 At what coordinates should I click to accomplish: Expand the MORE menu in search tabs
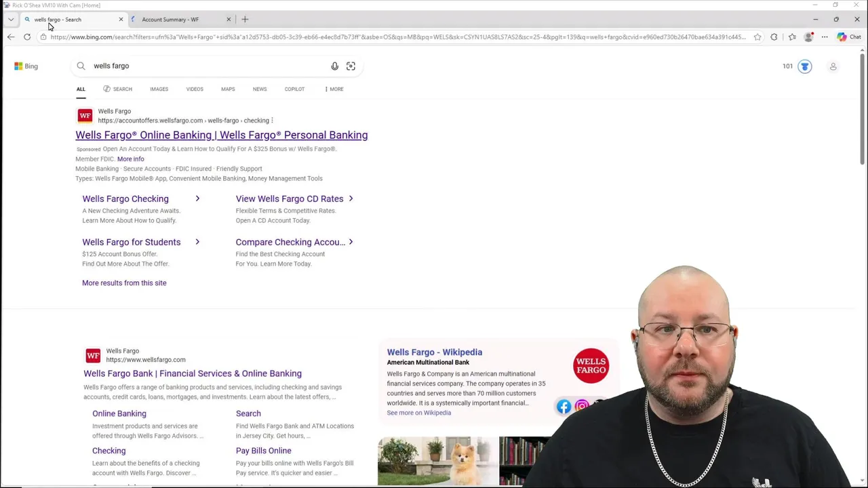pos(334,89)
